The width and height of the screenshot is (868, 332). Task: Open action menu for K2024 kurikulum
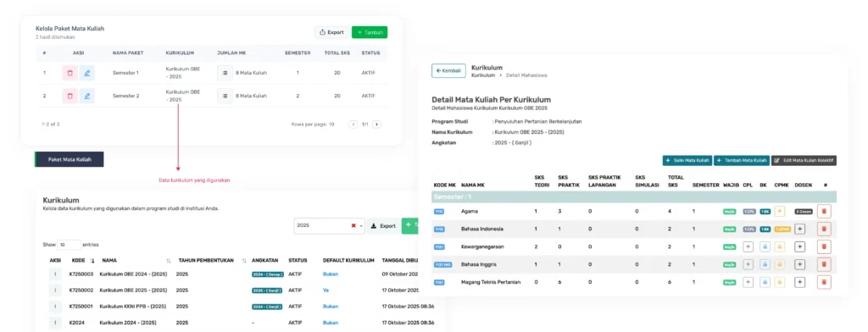pos(55,322)
